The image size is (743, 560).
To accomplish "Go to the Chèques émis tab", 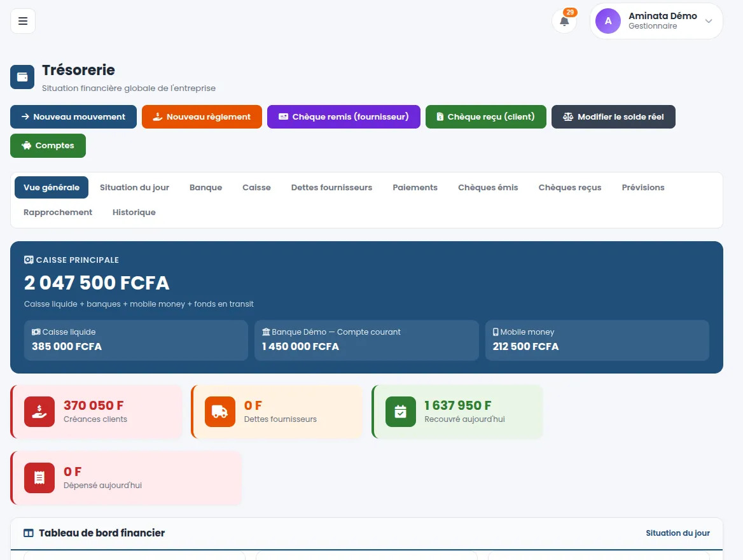I will pos(488,187).
